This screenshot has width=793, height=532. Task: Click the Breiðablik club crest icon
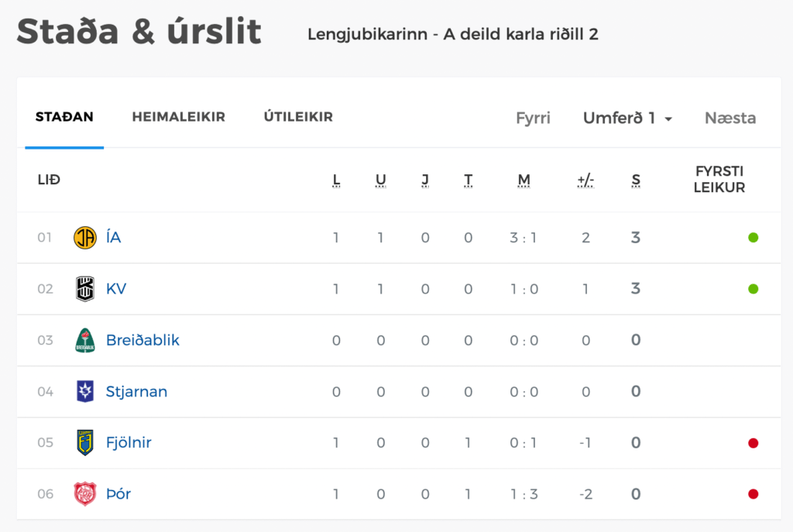pos(85,340)
